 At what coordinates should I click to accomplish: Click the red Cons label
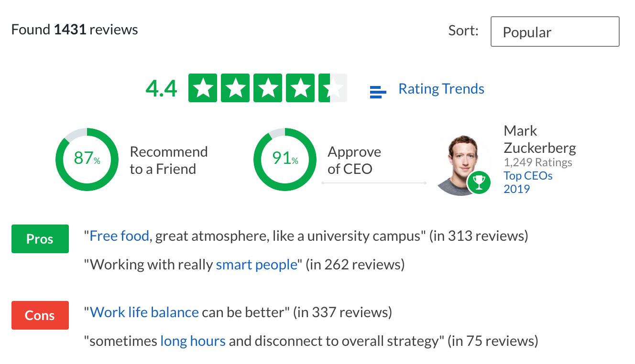(40, 315)
